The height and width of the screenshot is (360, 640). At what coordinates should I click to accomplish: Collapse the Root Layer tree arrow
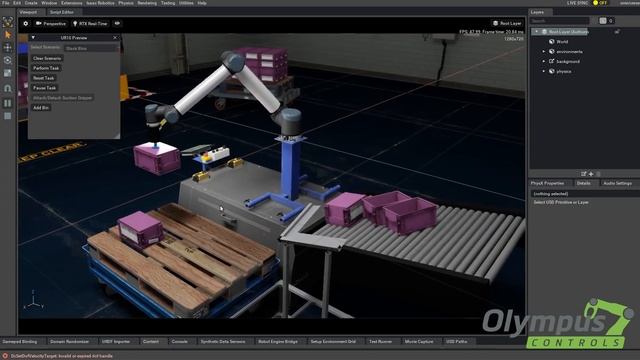537,32
